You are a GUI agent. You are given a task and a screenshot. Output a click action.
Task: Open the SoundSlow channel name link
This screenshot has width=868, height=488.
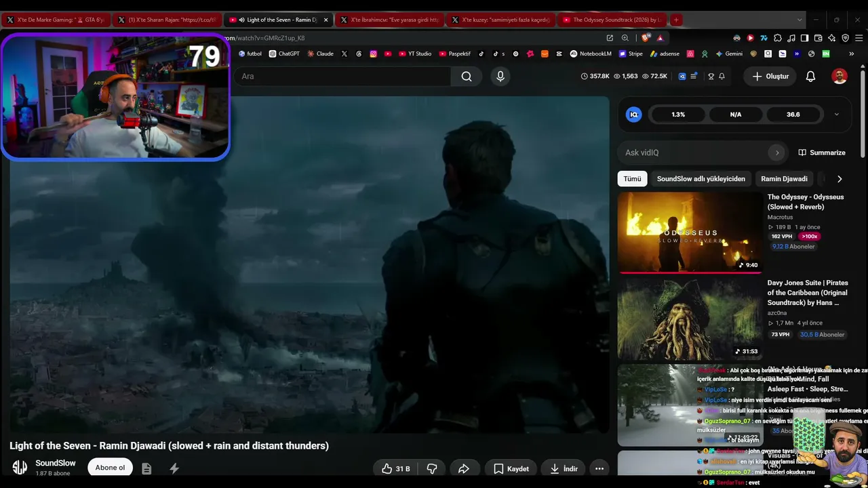pos(56,464)
